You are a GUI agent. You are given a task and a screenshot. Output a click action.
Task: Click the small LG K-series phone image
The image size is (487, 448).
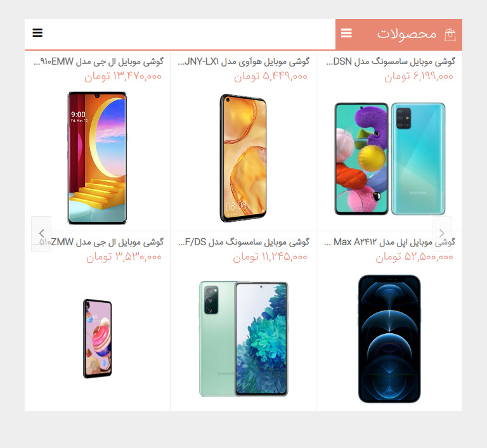coord(97,338)
